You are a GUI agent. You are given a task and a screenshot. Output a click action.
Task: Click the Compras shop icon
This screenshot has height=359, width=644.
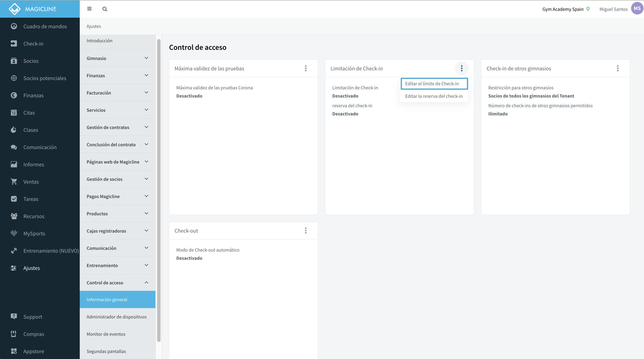click(x=14, y=334)
